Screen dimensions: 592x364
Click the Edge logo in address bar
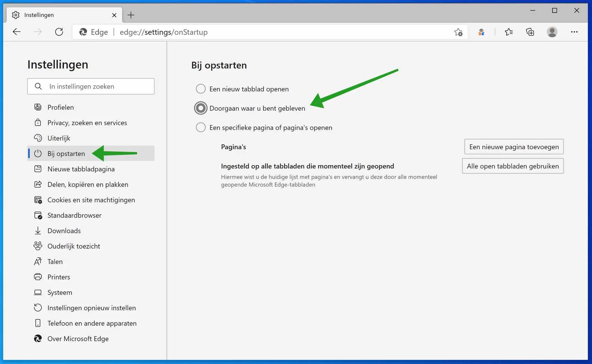(83, 32)
